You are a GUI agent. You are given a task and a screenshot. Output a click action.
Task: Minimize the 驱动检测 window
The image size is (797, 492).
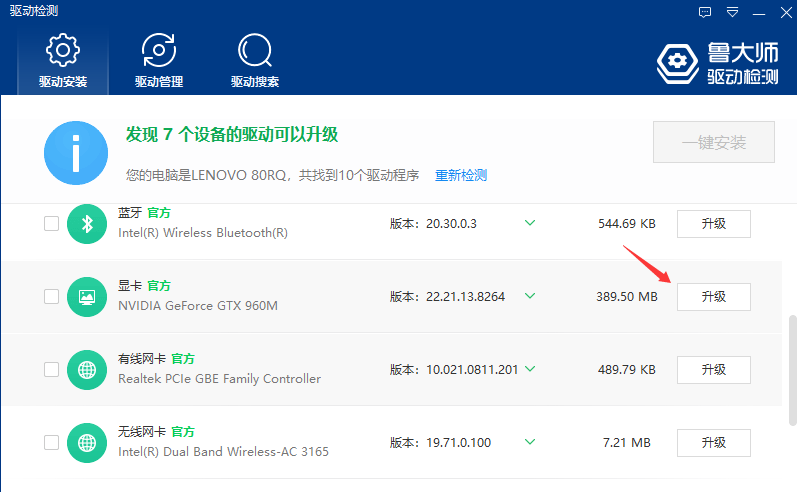coord(759,13)
